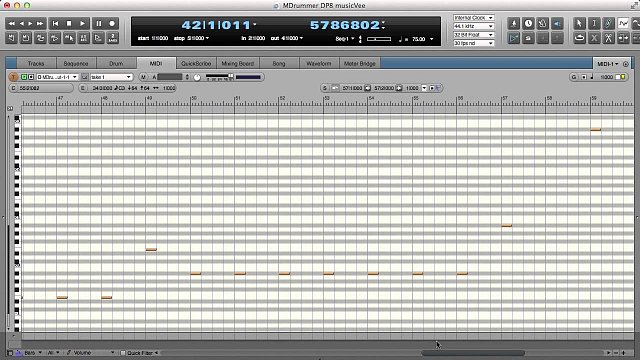The width and height of the screenshot is (640, 360).
Task: Toggle the clock tempo control button
Action: [528, 24]
